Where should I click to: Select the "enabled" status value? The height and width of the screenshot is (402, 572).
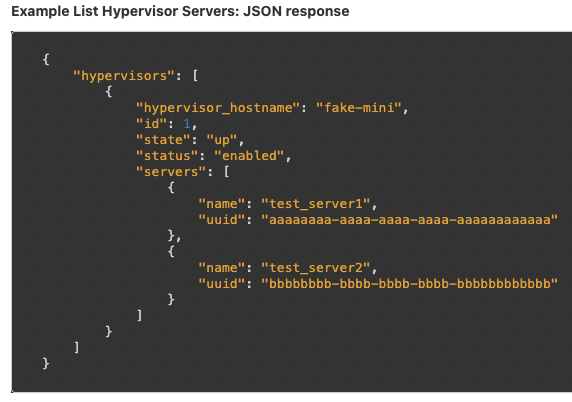pyautogui.click(x=249, y=156)
